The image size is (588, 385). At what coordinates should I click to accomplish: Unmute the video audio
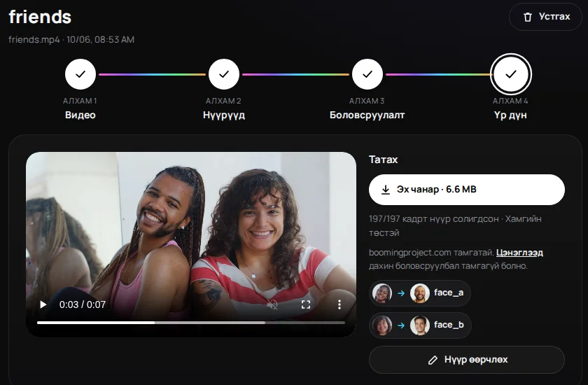[x=272, y=304]
